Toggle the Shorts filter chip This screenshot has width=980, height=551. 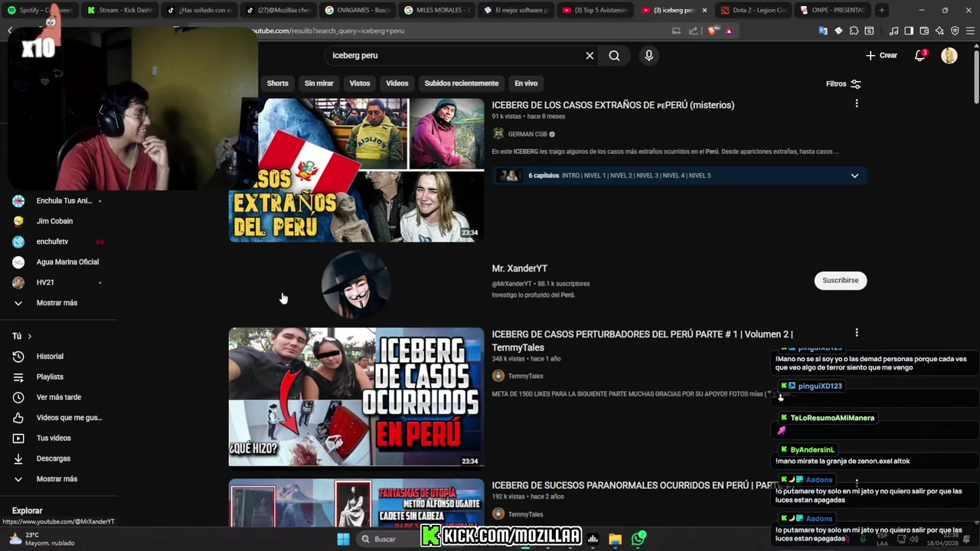tap(277, 83)
